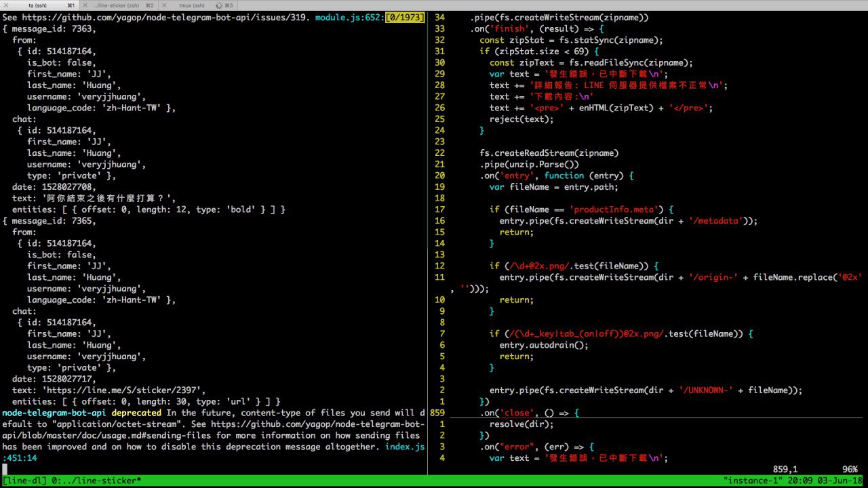The image size is (868, 488).
Task: Close the '../line-sticker (zsh)' tab
Action: point(85,5)
